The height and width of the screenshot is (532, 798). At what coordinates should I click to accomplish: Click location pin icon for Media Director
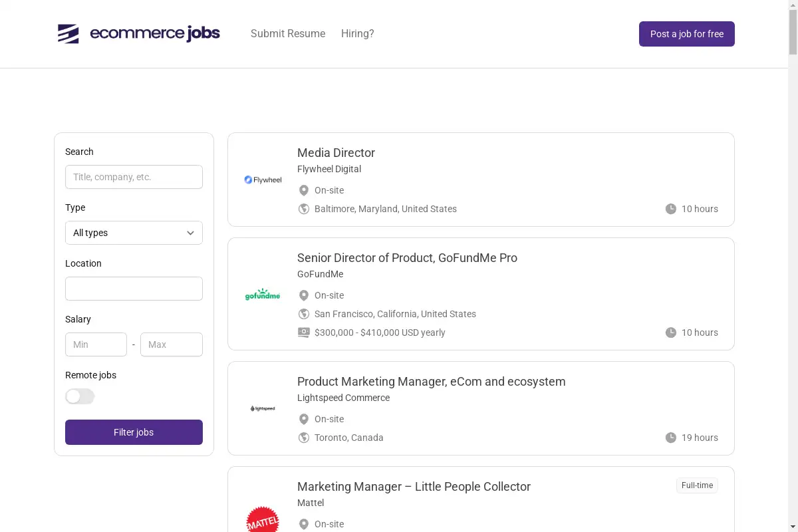point(304,190)
